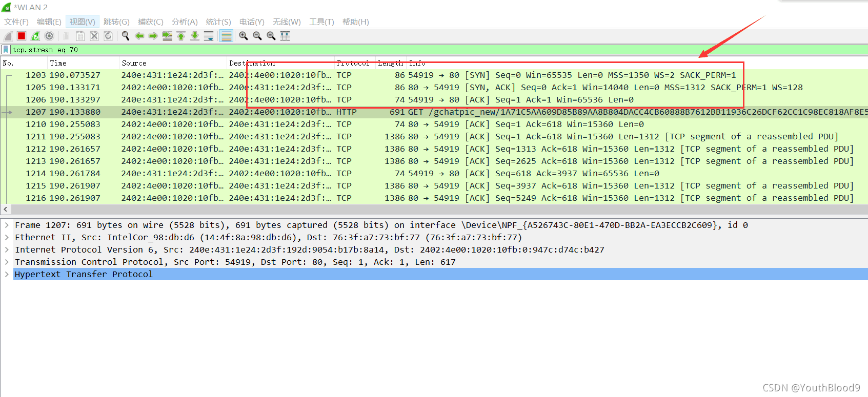Screen dimensions: 868x397
Task: Click the Wireshark app icon in title bar
Action: tap(6, 7)
